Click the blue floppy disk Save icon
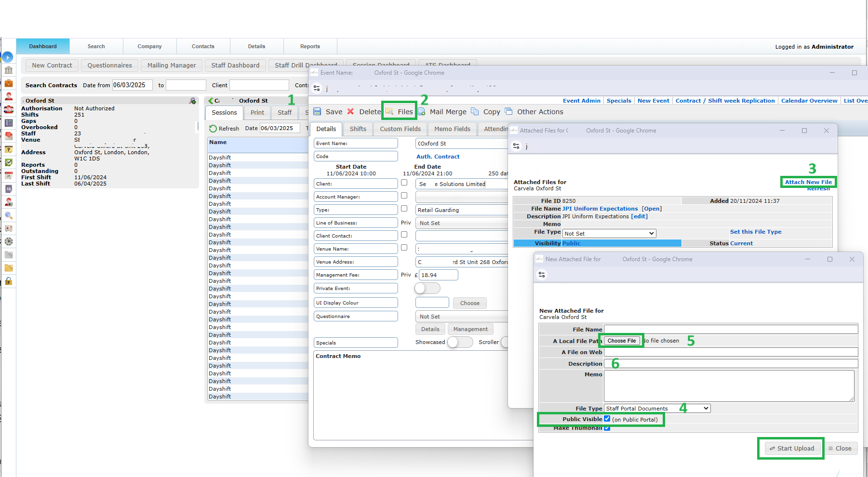 pos(317,112)
